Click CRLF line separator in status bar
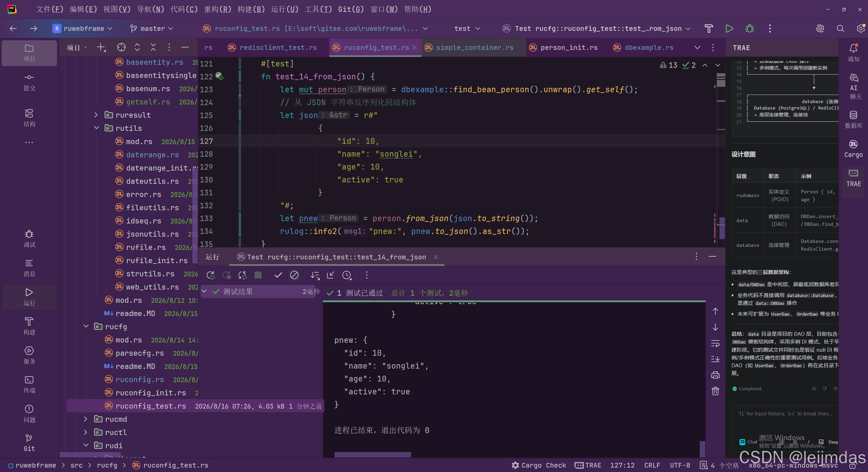 pyautogui.click(x=652, y=465)
